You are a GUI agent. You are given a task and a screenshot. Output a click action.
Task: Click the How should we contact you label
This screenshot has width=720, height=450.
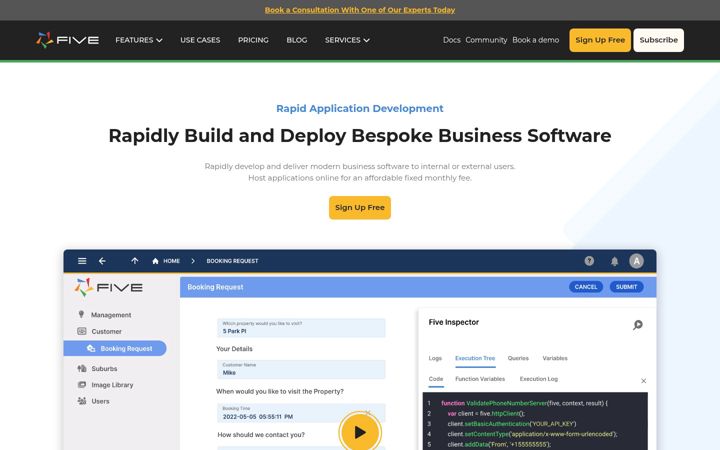tap(261, 435)
